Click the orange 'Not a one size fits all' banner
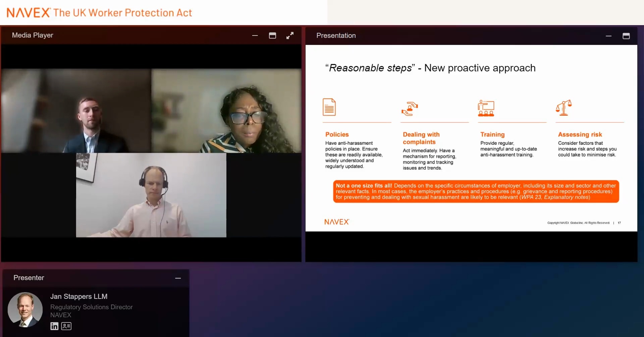 tap(476, 191)
